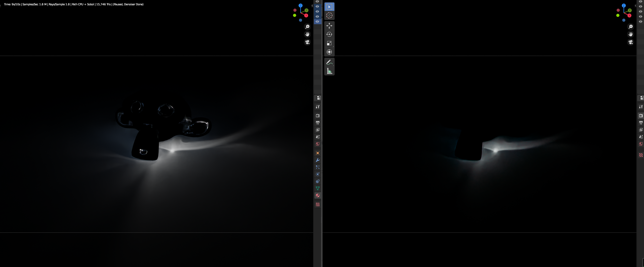This screenshot has width=644, height=267.
Task: Click the pan hand button in left viewport
Action: (x=307, y=34)
